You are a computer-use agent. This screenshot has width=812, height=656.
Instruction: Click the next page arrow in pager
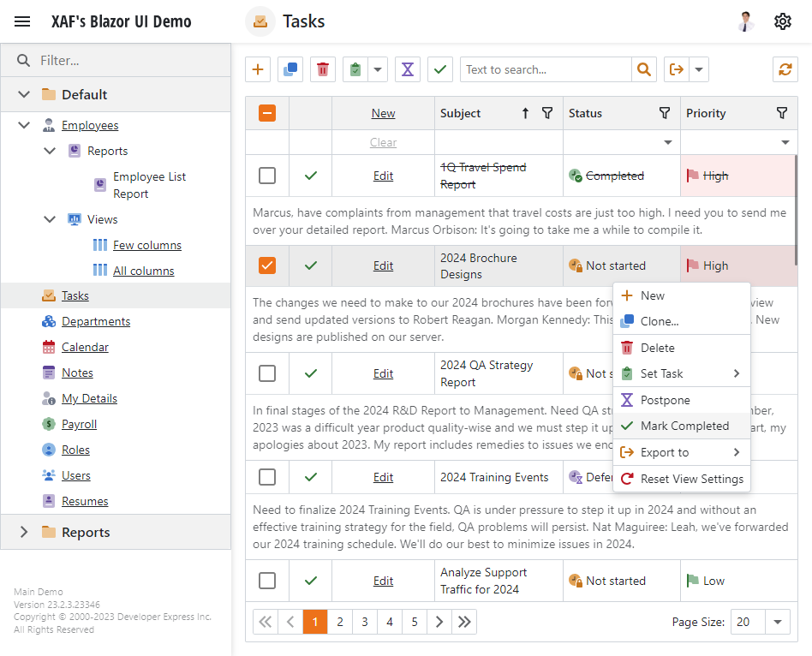tap(439, 622)
